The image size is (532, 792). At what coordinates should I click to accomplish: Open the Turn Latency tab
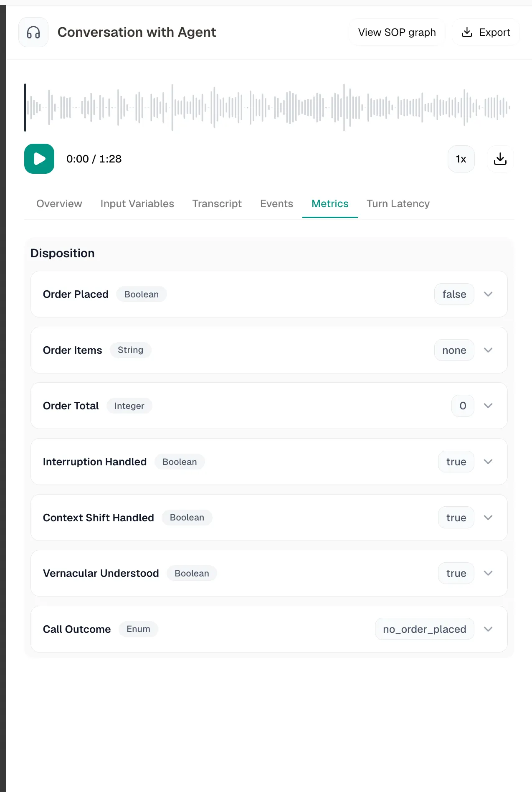(398, 203)
